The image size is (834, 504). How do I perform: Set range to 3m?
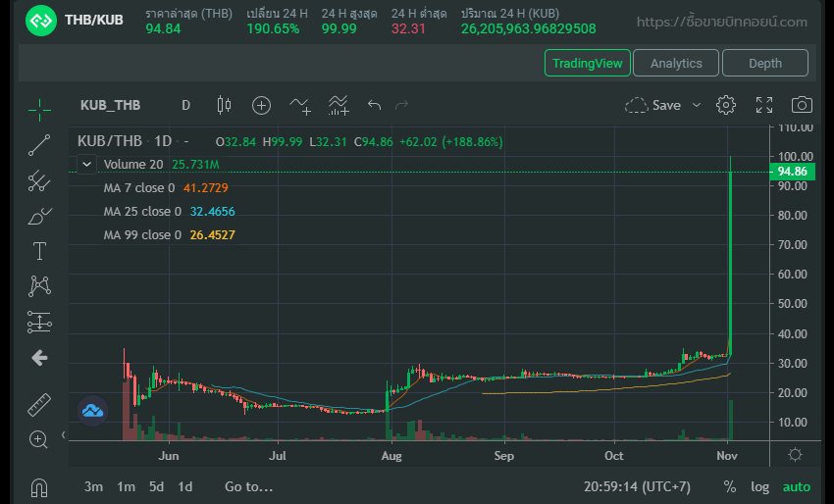(x=93, y=486)
